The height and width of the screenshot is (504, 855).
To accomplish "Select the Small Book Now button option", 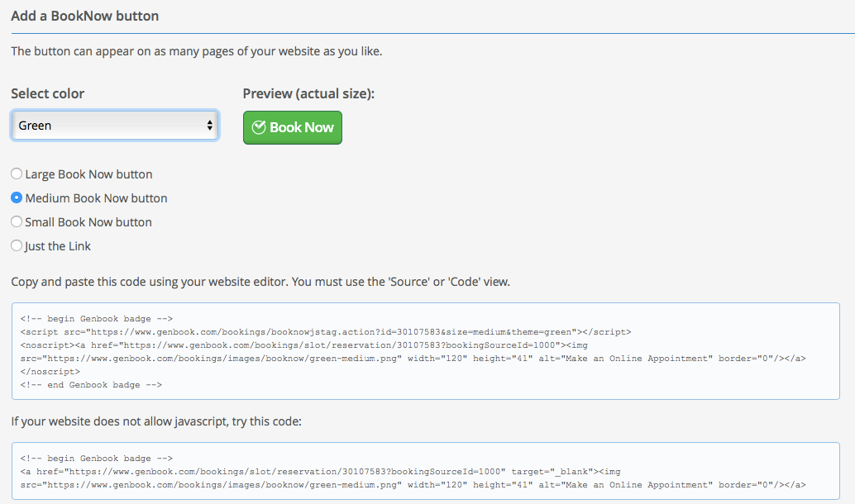I will (16, 221).
